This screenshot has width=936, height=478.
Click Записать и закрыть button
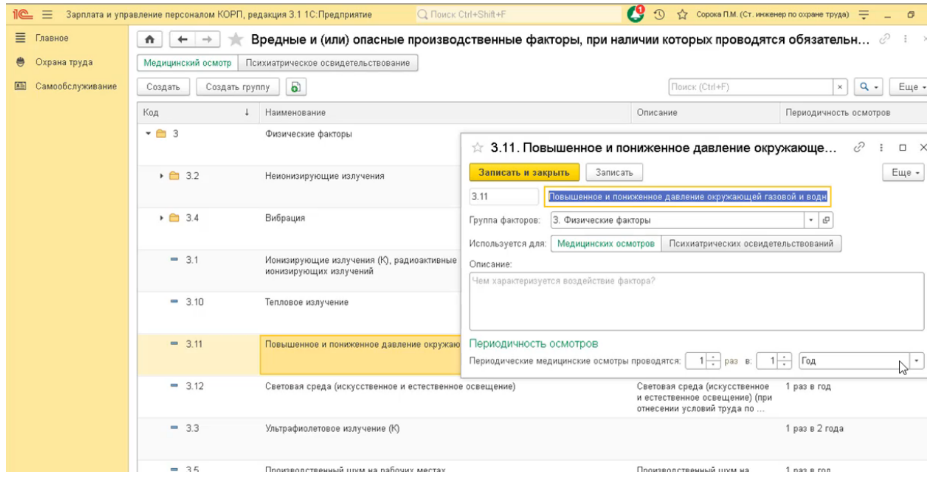coord(524,172)
